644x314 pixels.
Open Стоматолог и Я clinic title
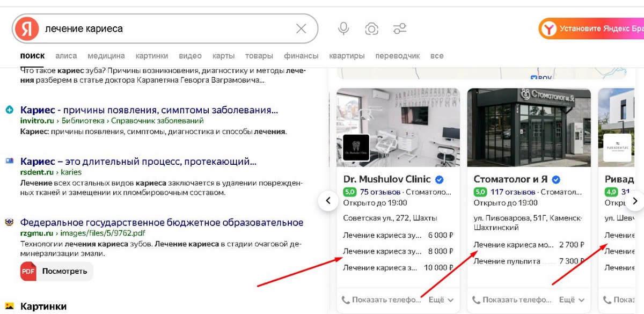pos(510,179)
